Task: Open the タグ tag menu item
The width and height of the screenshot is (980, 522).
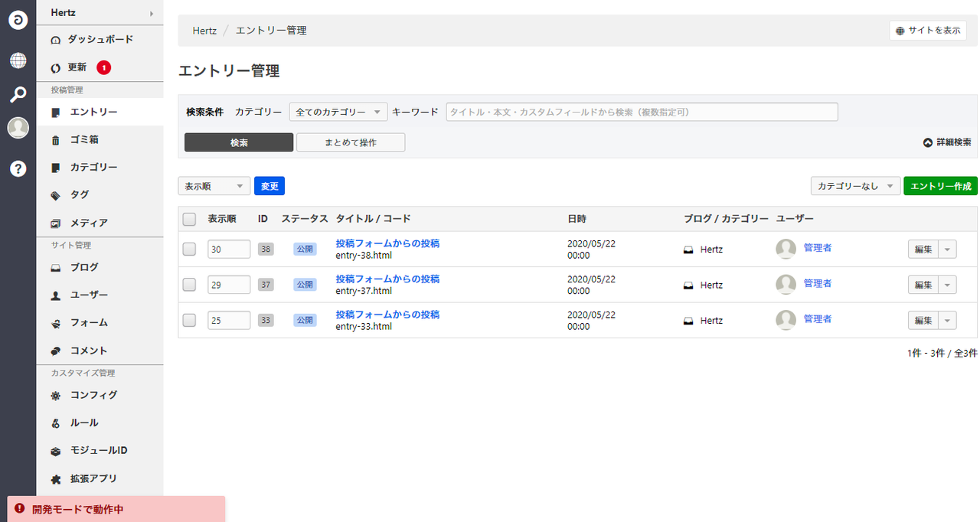Action: point(80,195)
